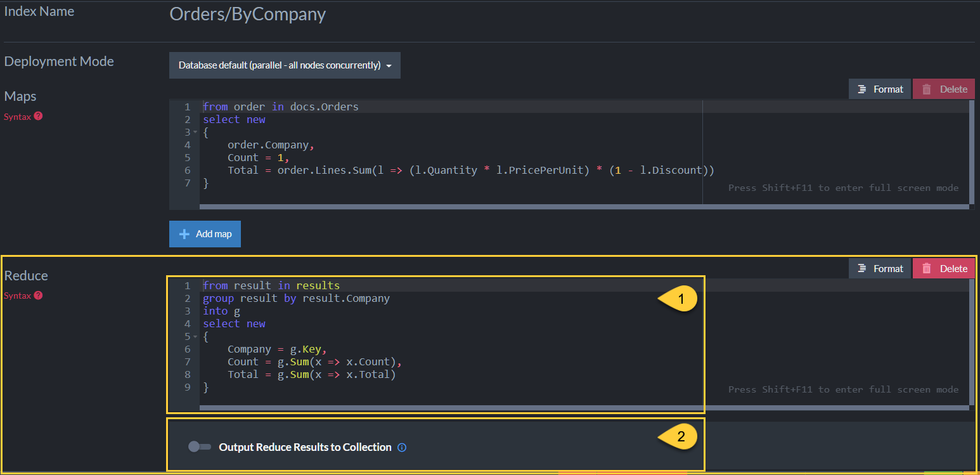
Task: Collapse code fold at Maps line 3
Action: click(x=195, y=133)
